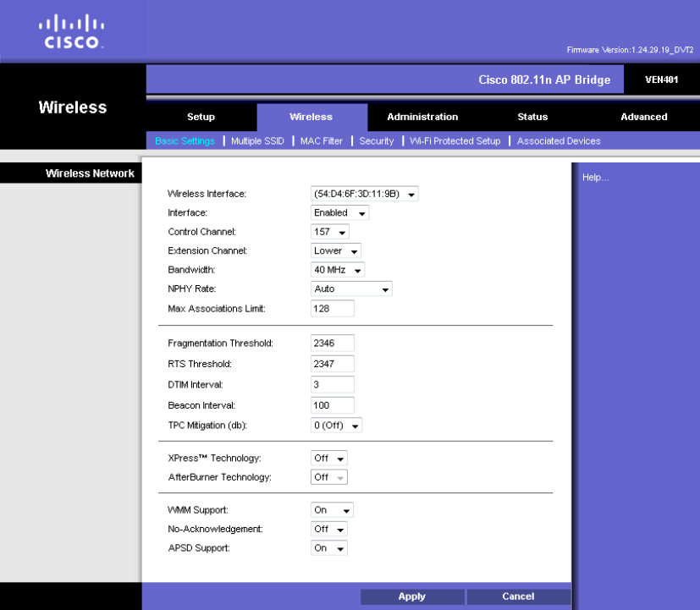Image resolution: width=700 pixels, height=610 pixels.
Task: Expand the Wireless Interface MAC dropdown
Action: (364, 194)
